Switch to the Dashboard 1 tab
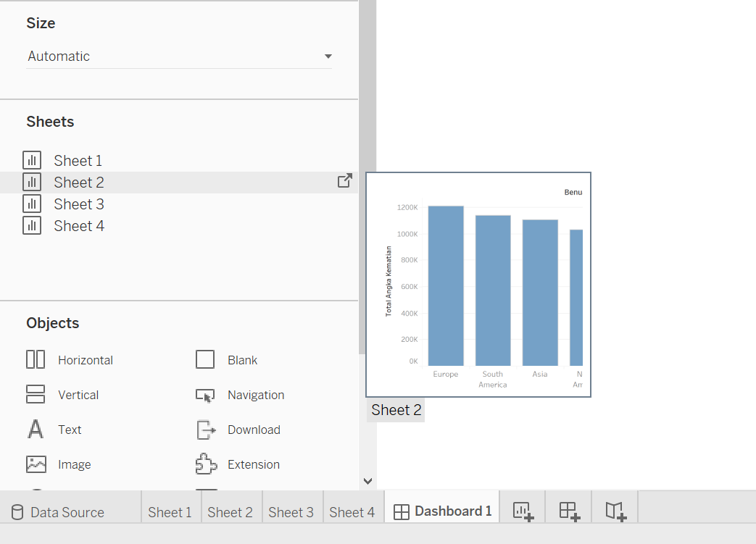Image resolution: width=756 pixels, height=544 pixels. pyautogui.click(x=442, y=511)
